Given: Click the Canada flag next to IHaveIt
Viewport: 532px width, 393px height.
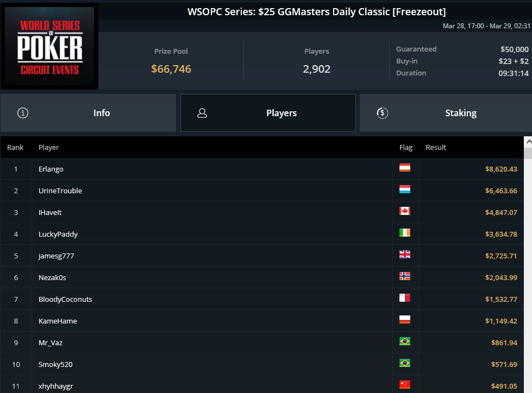Looking at the screenshot, I should click(x=405, y=211).
